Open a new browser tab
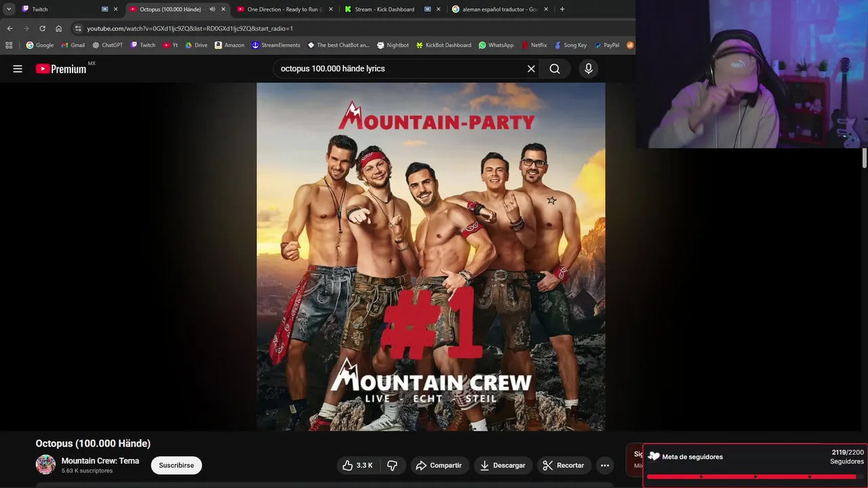Viewport: 868px width, 488px height. pos(562,9)
